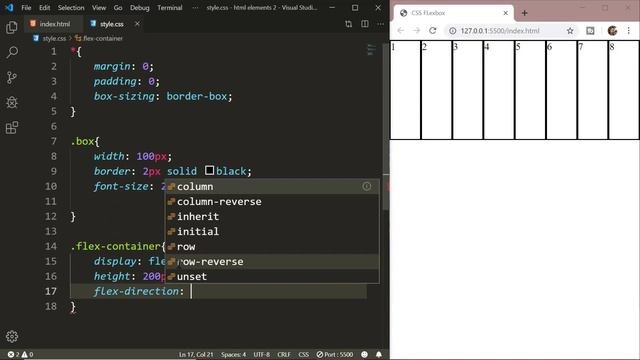Click the open changes icon in editor toolbar

pos(348,24)
